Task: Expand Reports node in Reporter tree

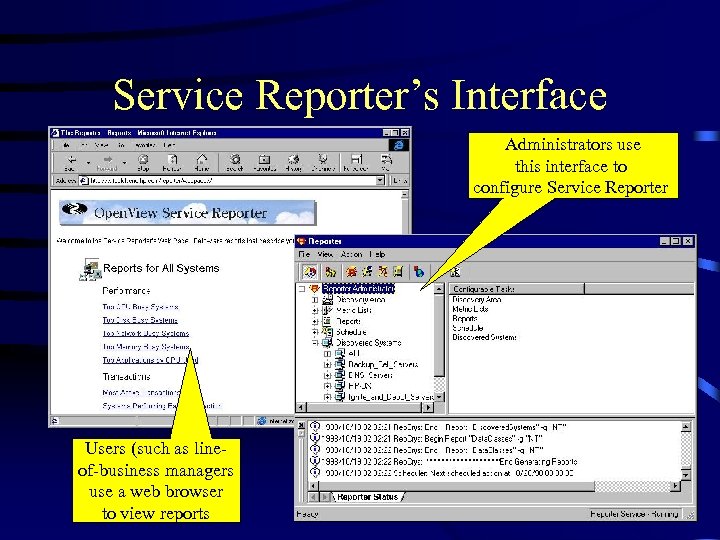Action: [315, 321]
